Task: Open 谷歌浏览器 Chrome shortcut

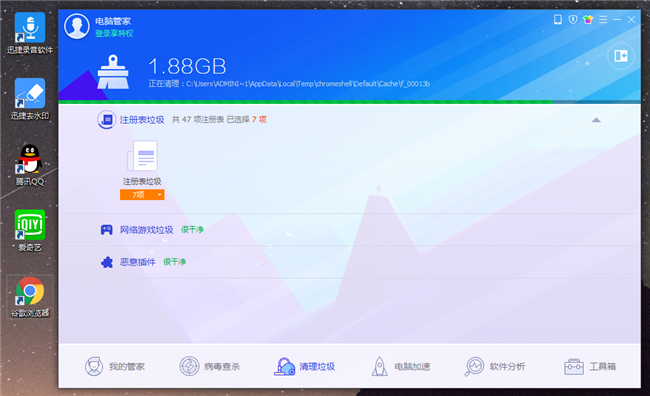Action: [x=30, y=296]
